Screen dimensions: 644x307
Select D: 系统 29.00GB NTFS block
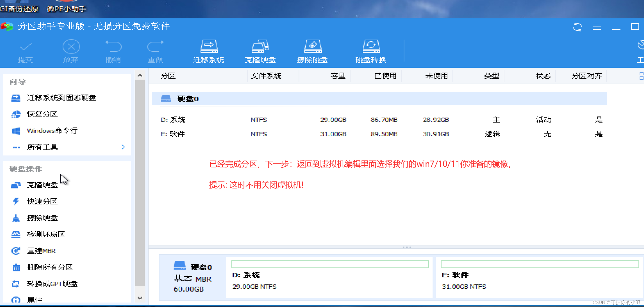[x=329, y=278]
